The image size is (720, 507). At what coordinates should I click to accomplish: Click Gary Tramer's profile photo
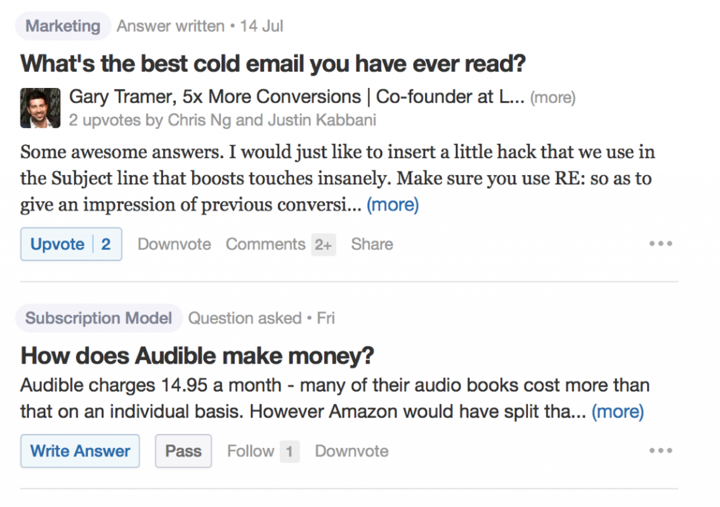click(40, 107)
